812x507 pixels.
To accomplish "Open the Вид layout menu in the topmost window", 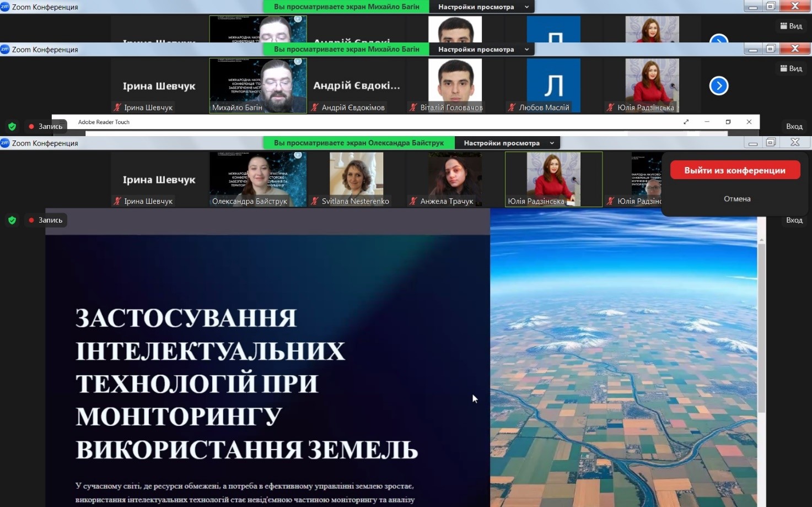I will pyautogui.click(x=791, y=26).
